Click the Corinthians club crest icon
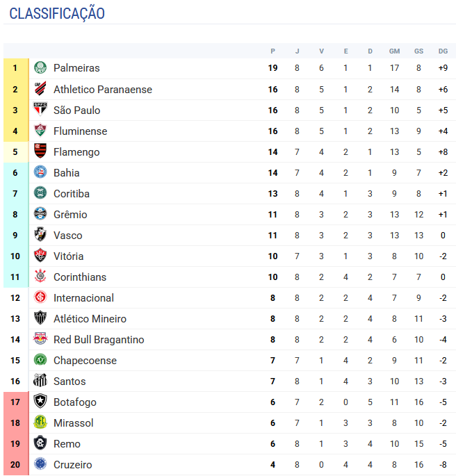Viewport: 456px width, 476px height. (40, 277)
